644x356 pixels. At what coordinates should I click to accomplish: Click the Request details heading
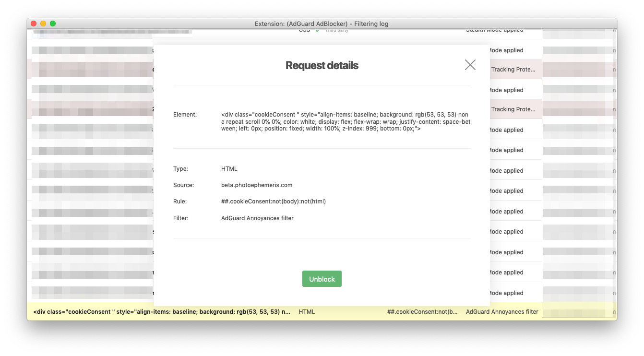(x=322, y=65)
